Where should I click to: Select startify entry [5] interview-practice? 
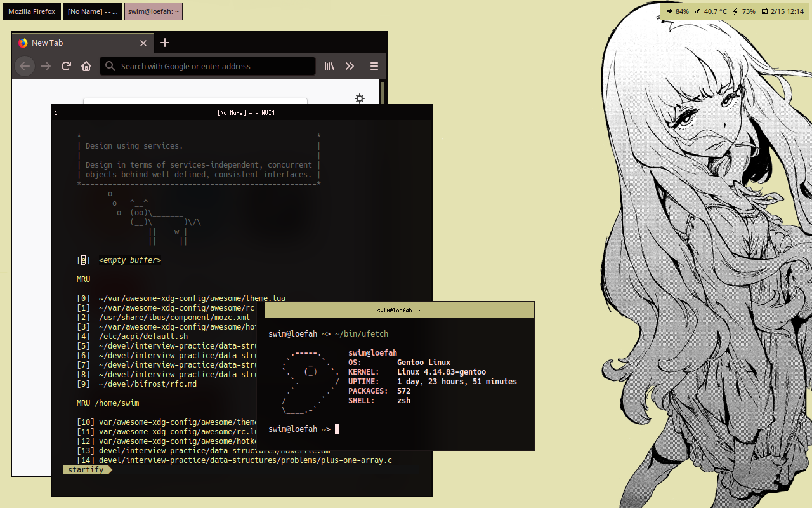point(166,346)
